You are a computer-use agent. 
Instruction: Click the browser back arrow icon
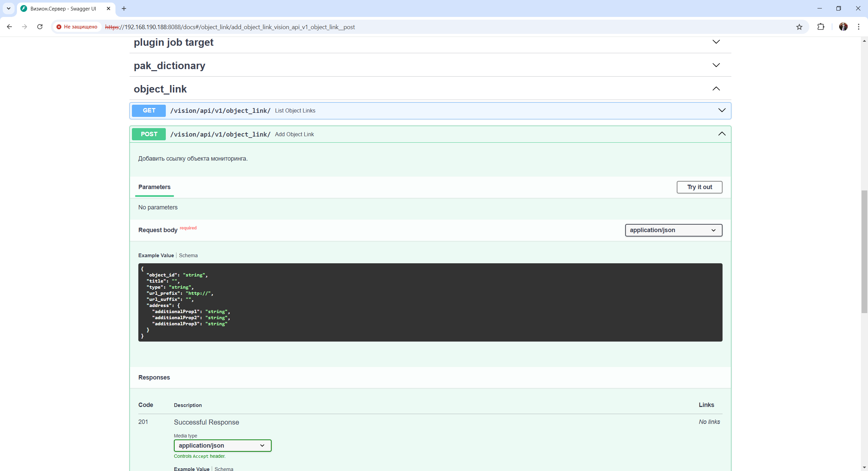pos(9,27)
